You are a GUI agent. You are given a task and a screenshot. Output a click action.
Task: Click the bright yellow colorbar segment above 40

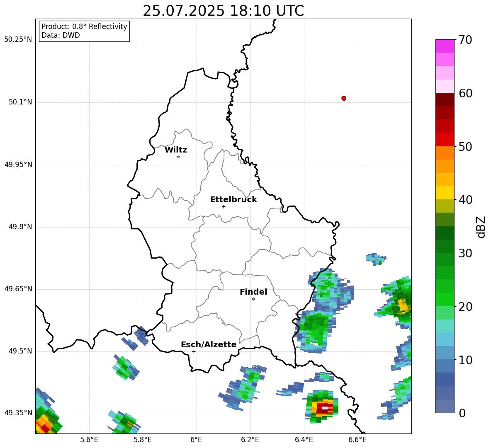click(445, 193)
